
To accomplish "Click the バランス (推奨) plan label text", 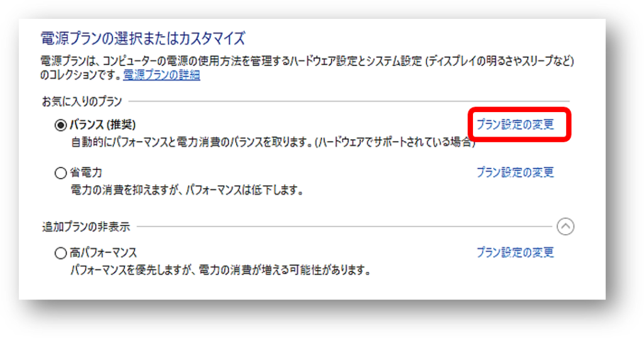I will click(103, 125).
